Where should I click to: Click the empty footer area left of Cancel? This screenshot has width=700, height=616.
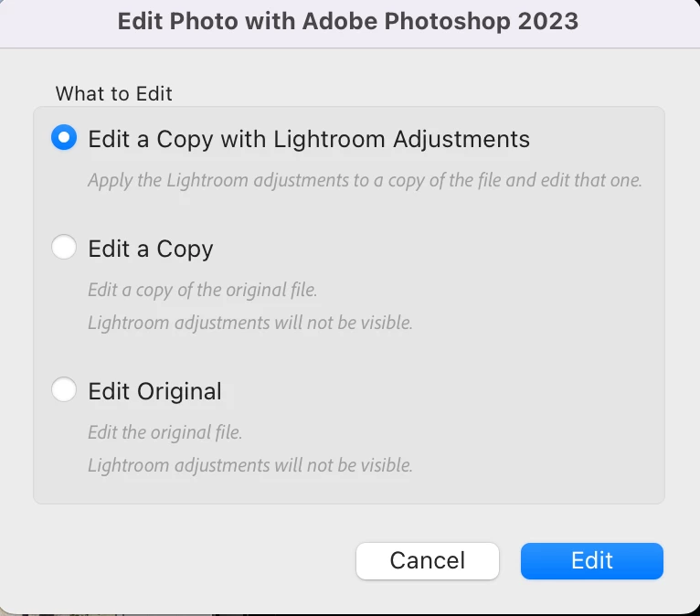pos(183,560)
